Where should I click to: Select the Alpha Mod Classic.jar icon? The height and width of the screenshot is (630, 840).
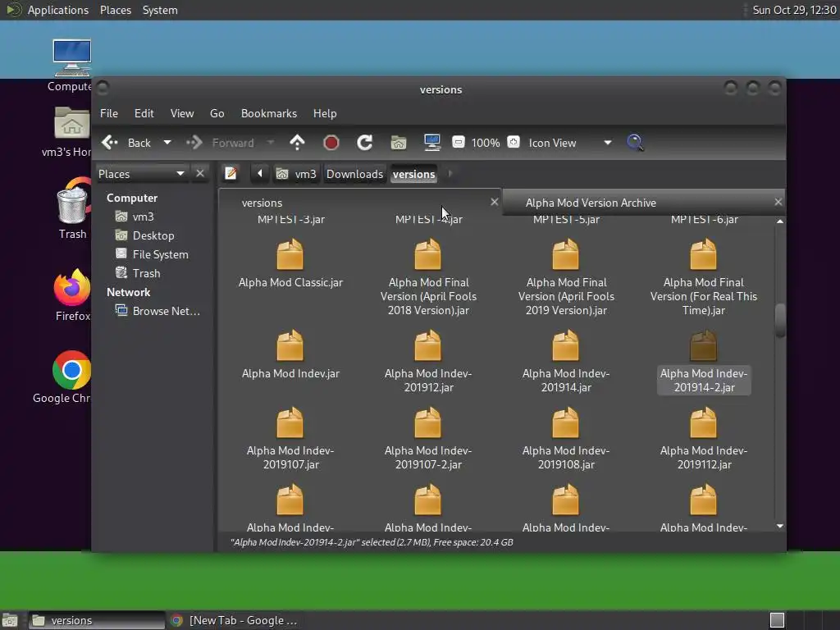(290, 254)
